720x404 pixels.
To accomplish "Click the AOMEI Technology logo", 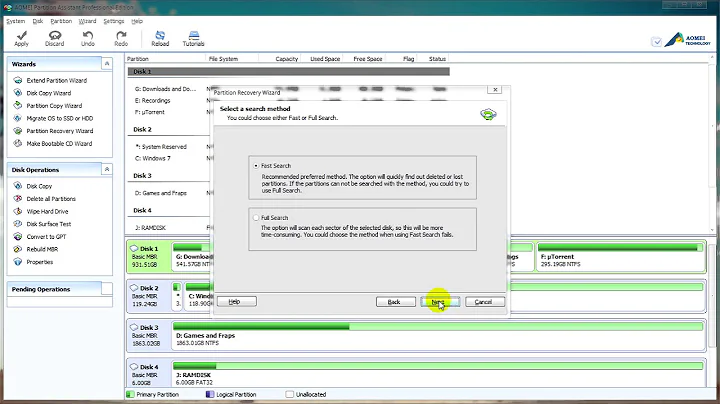I will coord(687,39).
